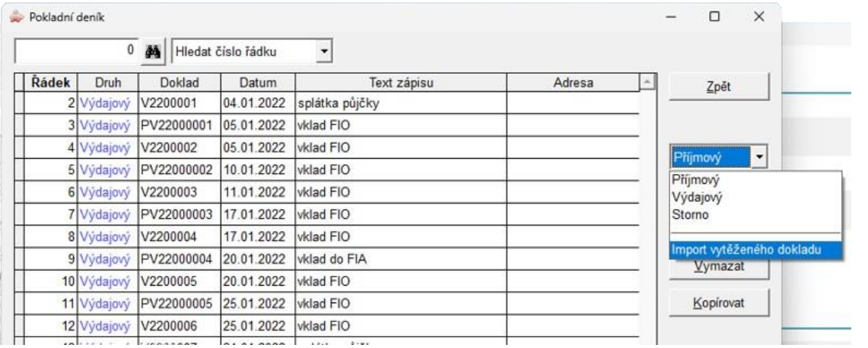
Task: Maximize the Pokladní deník window
Action: point(714,17)
